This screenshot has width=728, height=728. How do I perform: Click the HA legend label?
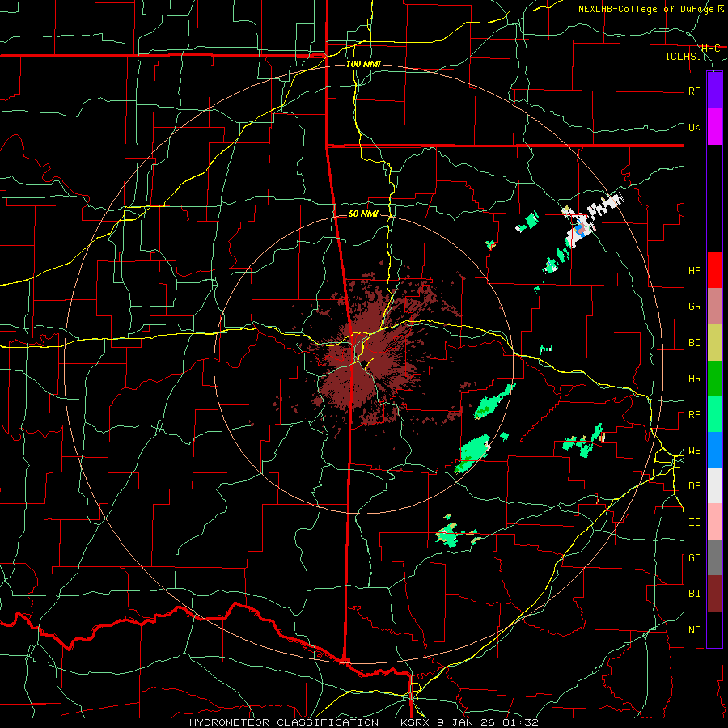(x=694, y=270)
